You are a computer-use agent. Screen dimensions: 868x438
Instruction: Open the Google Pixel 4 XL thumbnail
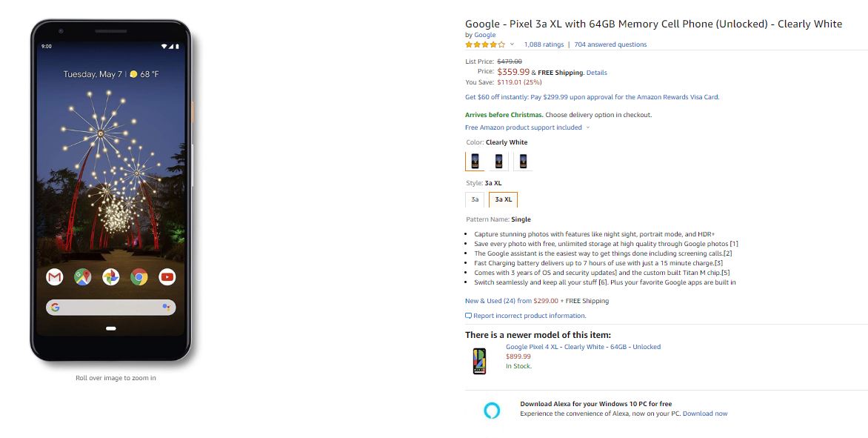tap(479, 361)
